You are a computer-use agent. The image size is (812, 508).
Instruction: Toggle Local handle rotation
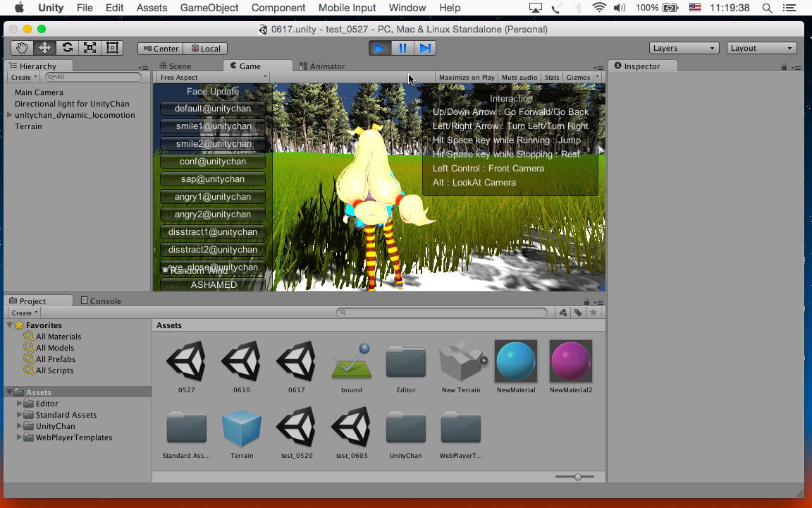tap(206, 49)
